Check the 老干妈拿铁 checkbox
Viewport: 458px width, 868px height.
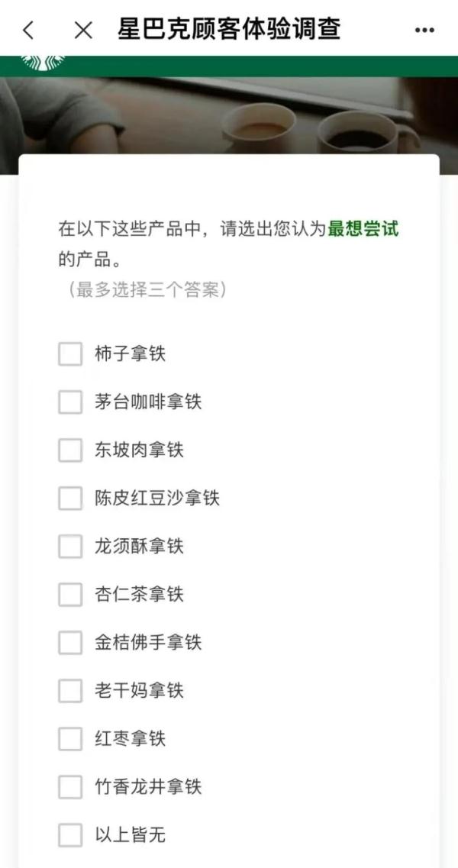[69, 691]
